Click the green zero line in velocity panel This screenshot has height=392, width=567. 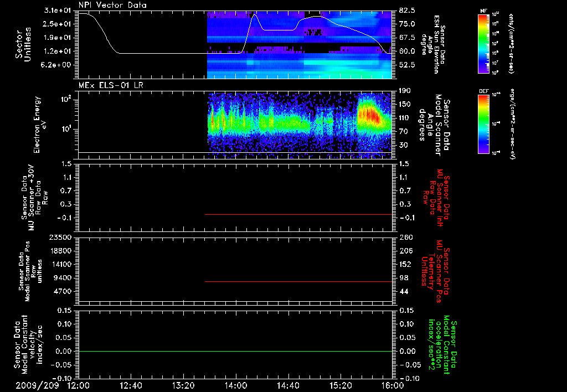point(235,351)
